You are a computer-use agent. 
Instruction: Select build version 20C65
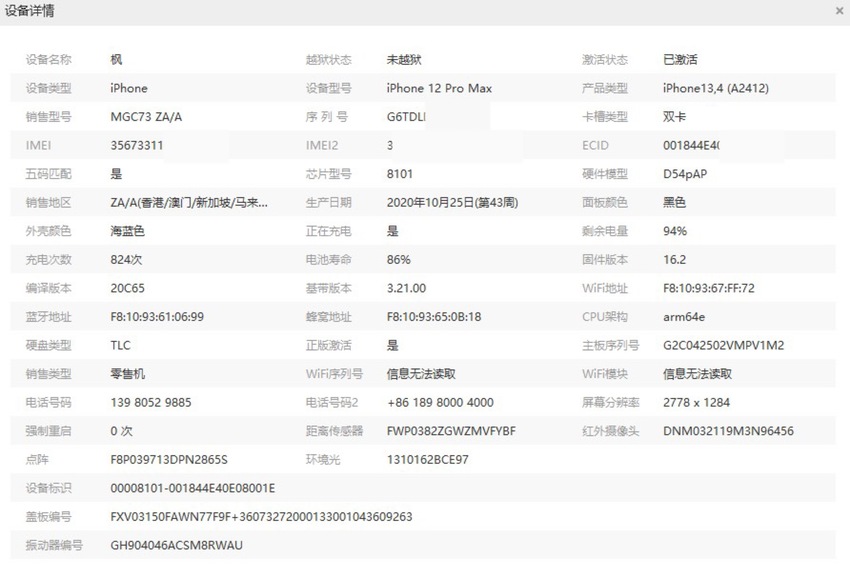tap(127, 288)
